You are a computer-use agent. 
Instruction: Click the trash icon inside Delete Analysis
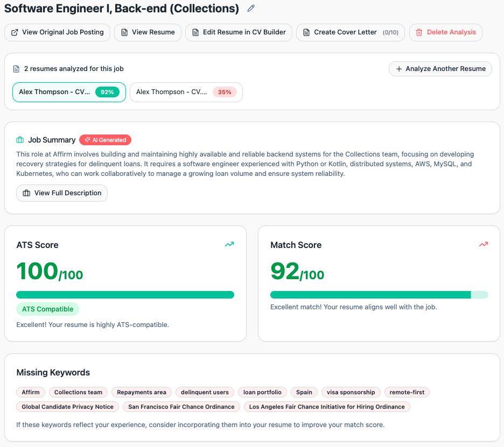point(420,32)
